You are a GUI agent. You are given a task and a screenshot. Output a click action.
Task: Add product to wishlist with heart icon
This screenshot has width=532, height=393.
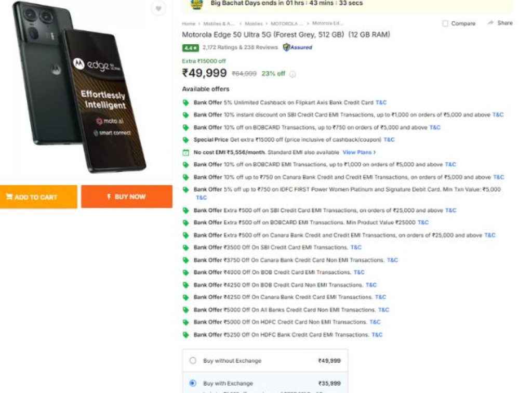158,8
